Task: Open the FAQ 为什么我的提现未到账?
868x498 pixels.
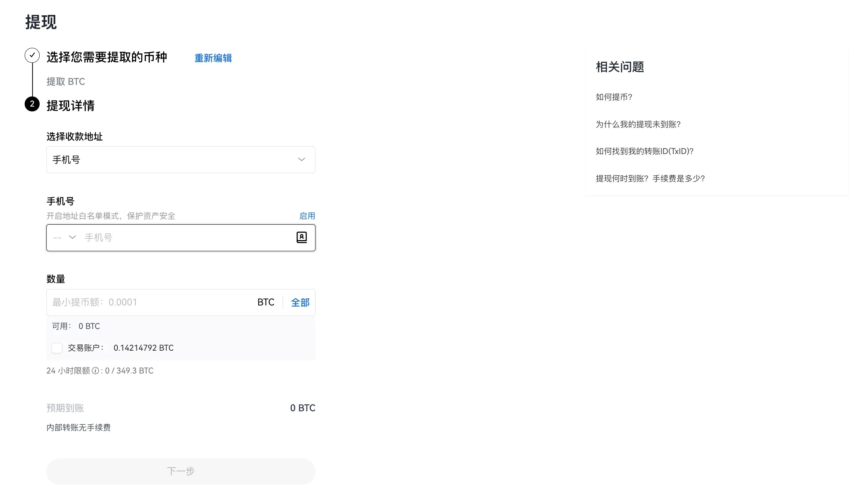Action: (639, 124)
